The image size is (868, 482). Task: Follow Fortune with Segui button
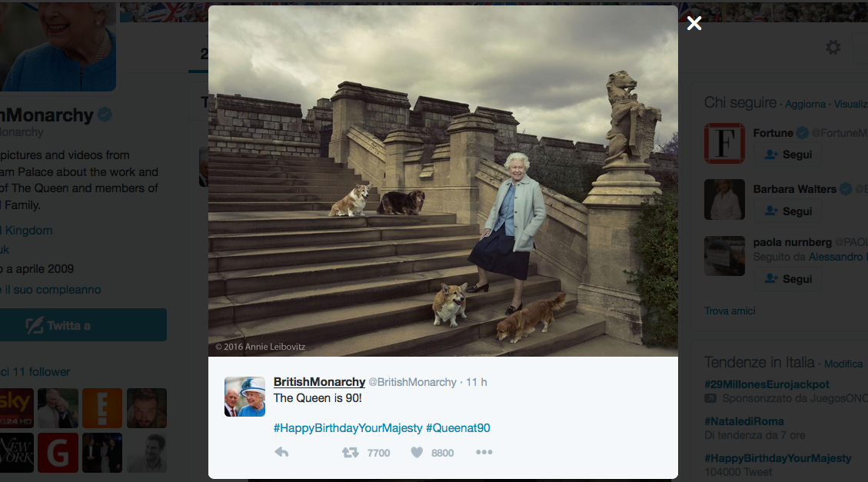point(788,155)
